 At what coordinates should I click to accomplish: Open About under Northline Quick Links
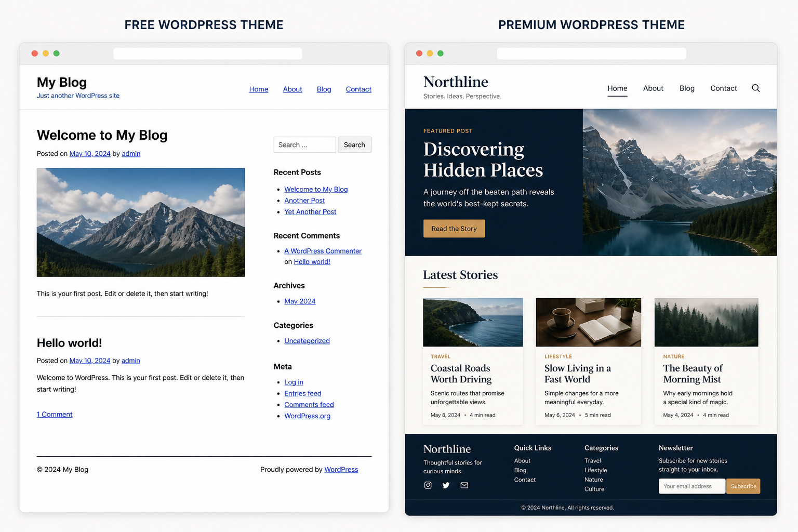522,461
